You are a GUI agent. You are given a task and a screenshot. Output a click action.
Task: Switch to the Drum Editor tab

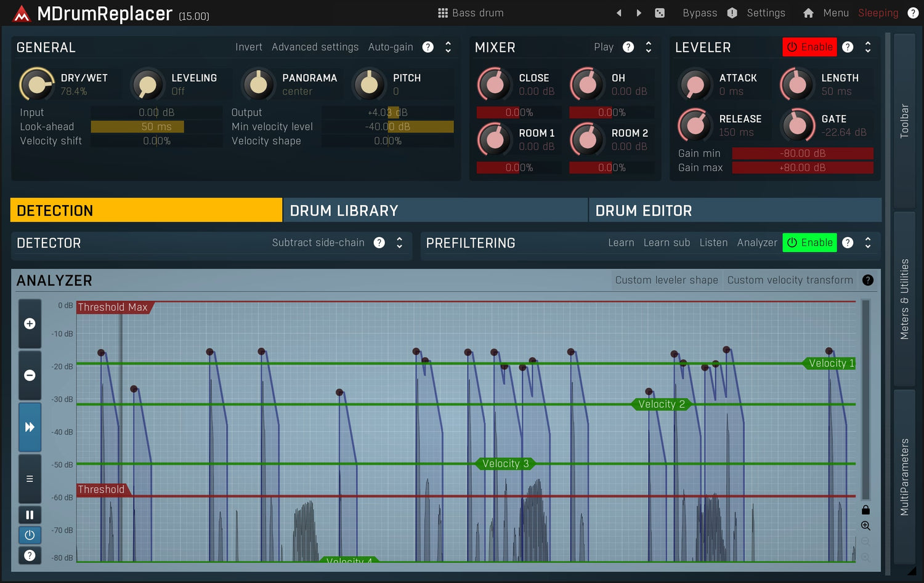pyautogui.click(x=735, y=211)
